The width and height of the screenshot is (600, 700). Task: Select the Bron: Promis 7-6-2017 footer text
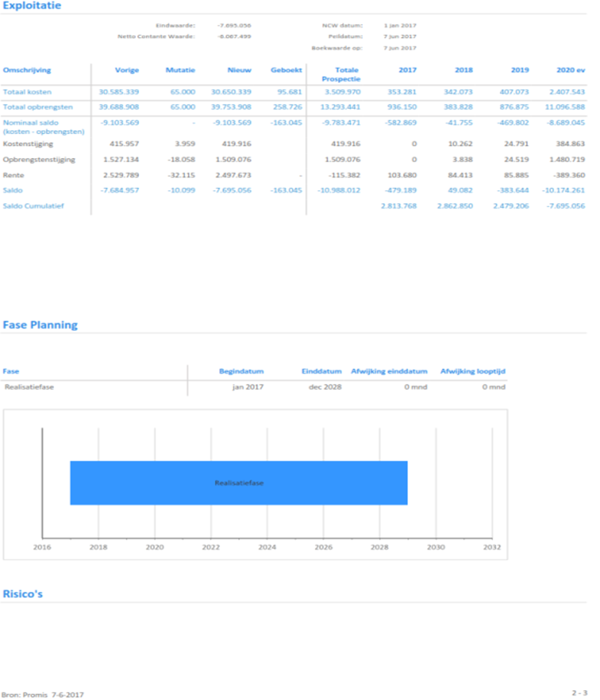[x=42, y=694]
